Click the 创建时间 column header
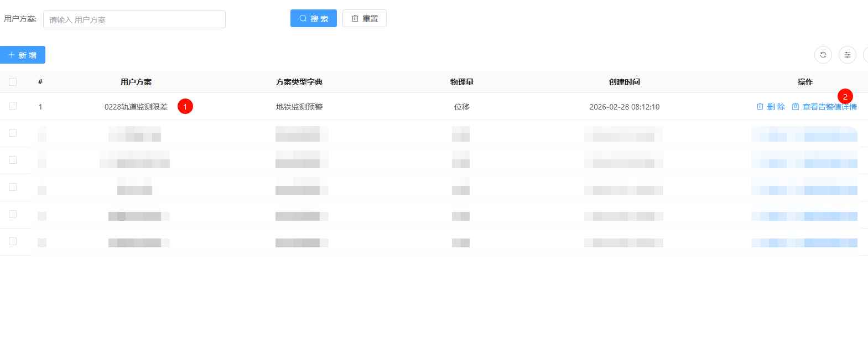868x363 pixels. point(624,82)
